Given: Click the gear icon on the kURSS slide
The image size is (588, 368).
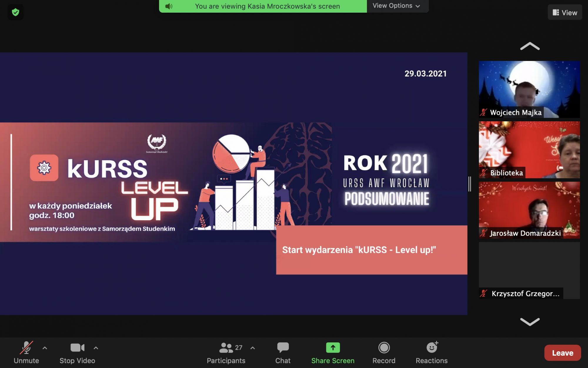Looking at the screenshot, I should pos(44,168).
